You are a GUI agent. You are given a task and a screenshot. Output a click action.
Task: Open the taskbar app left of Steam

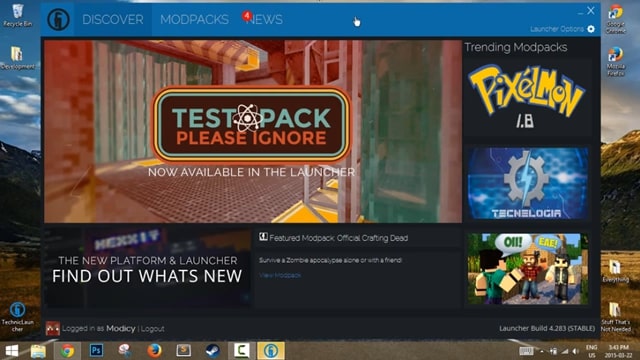183,351
